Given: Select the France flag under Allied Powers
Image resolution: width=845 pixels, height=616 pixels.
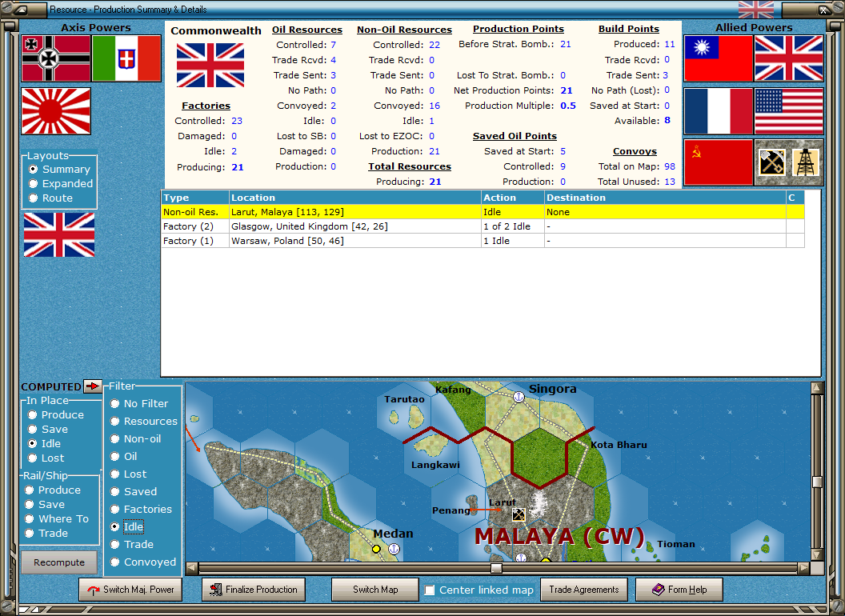Looking at the screenshot, I should point(719,111).
